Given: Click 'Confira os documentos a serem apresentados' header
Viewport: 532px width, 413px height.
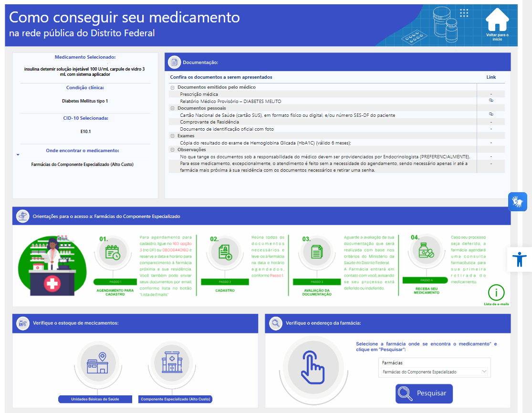Looking at the screenshot, I should (221, 77).
